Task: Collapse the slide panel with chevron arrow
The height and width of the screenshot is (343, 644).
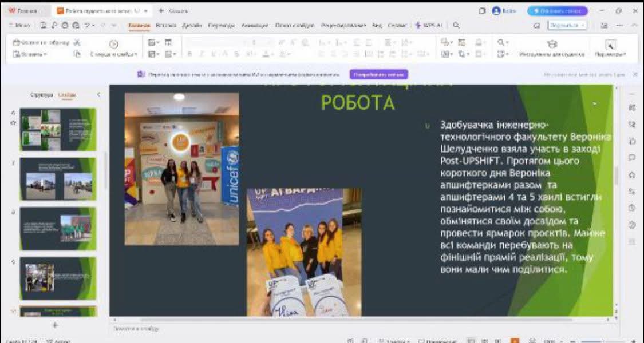Action: [98, 94]
